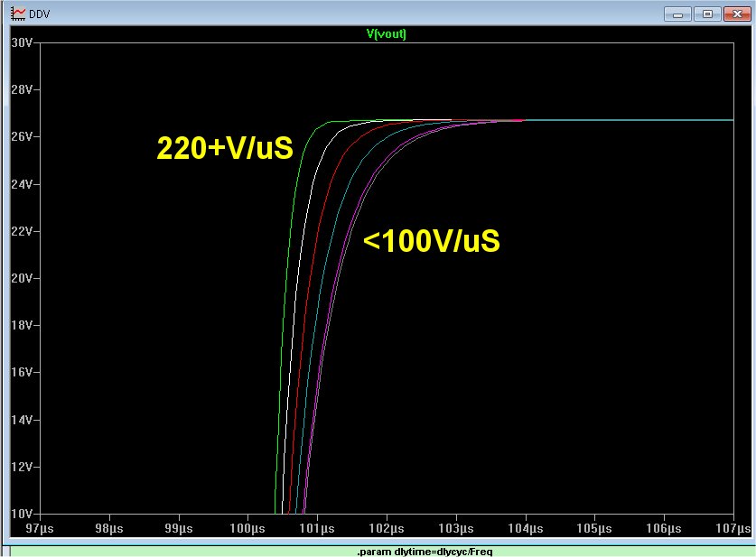Click the 30V vertical axis label
756x557 pixels.
pos(22,43)
